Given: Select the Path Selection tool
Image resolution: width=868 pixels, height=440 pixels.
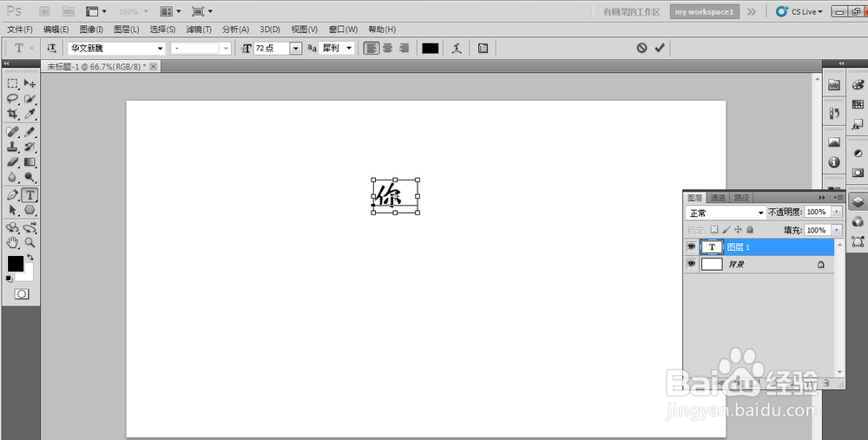Looking at the screenshot, I should click(x=13, y=210).
